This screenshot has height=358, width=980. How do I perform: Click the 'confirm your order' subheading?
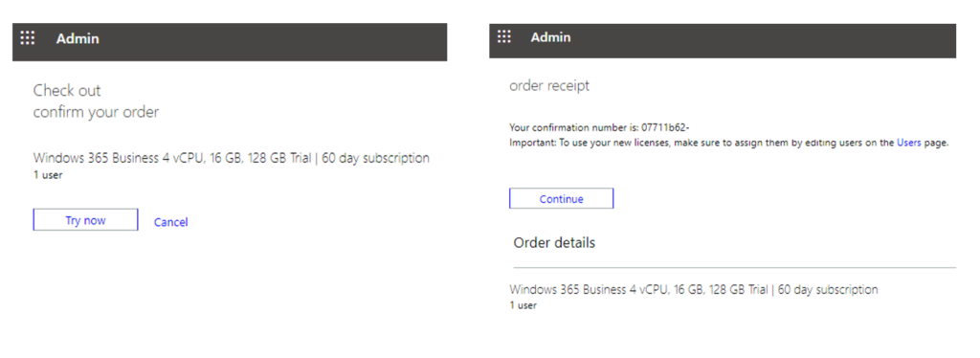[97, 112]
